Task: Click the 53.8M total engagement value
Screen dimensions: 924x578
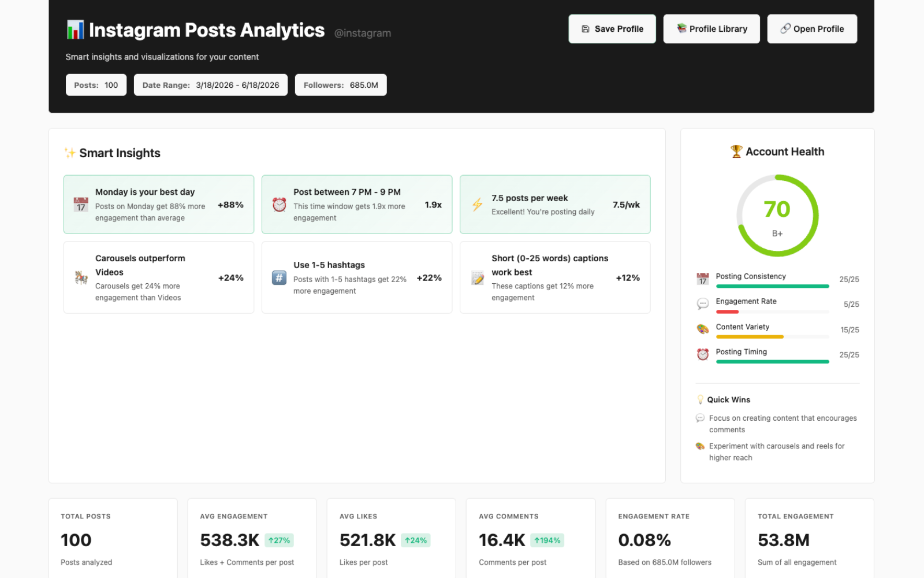Action: tap(784, 540)
